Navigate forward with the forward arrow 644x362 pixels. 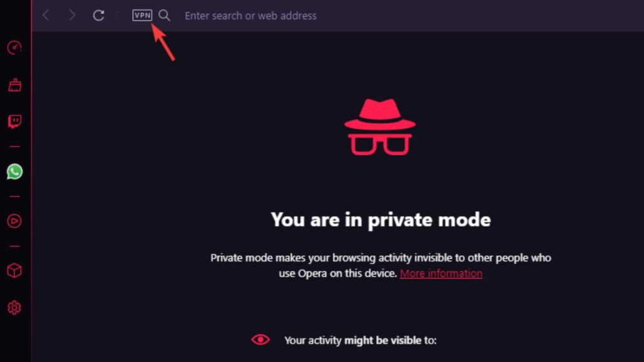[72, 16]
